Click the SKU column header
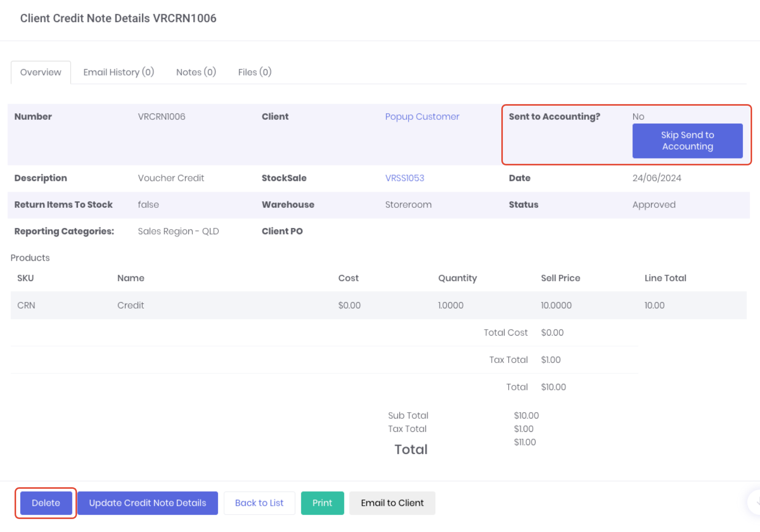 click(x=26, y=278)
